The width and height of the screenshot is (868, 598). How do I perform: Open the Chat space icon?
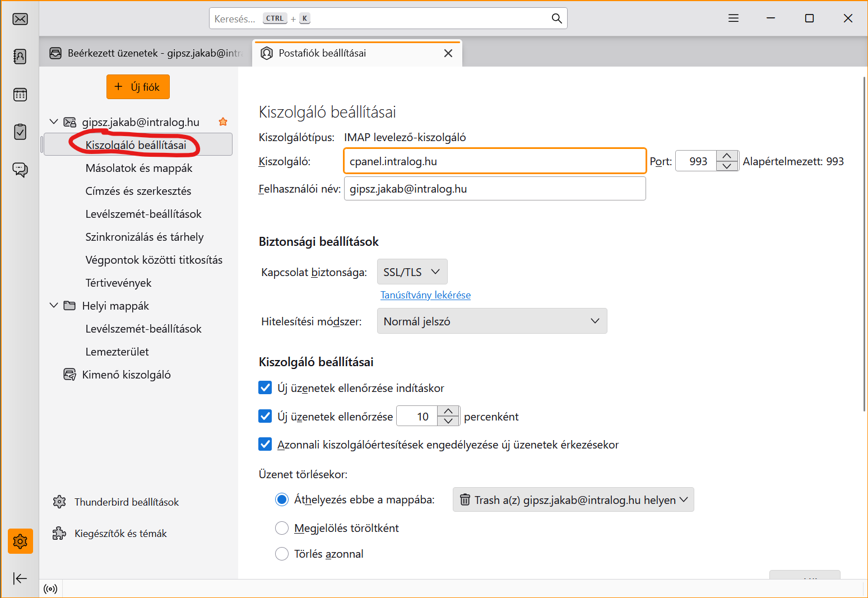pos(20,170)
